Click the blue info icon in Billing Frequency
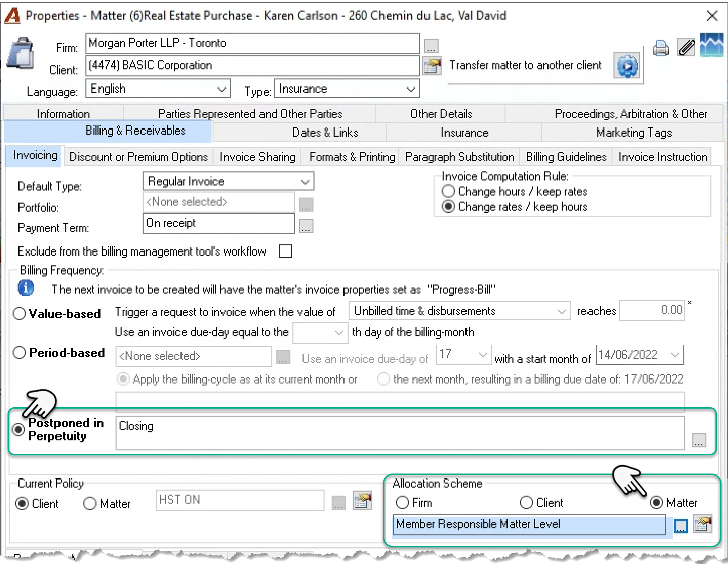 26,288
